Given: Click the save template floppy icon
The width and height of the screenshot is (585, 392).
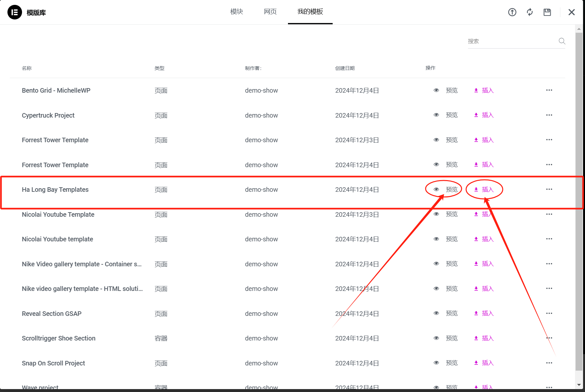Looking at the screenshot, I should tap(547, 12).
